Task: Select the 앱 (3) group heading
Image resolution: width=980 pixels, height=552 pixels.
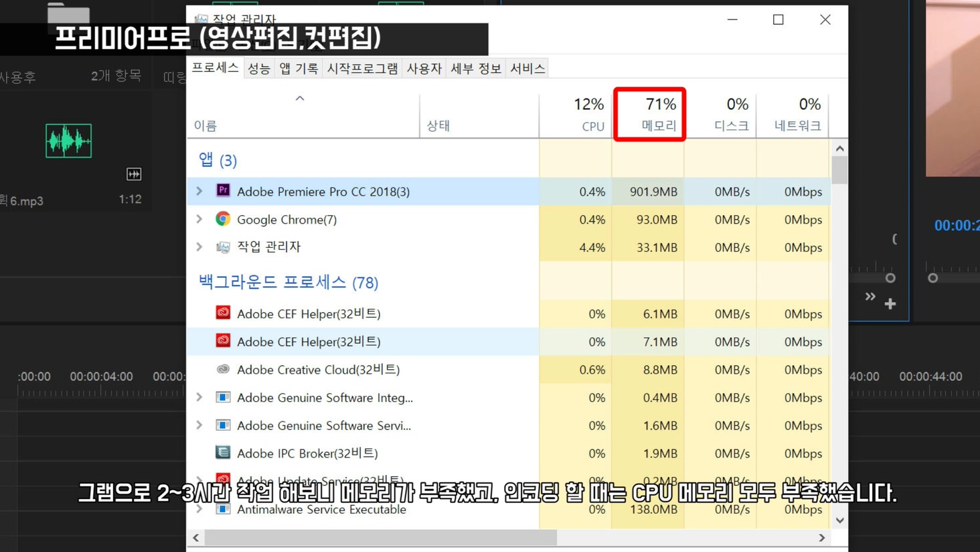Action: (x=218, y=160)
